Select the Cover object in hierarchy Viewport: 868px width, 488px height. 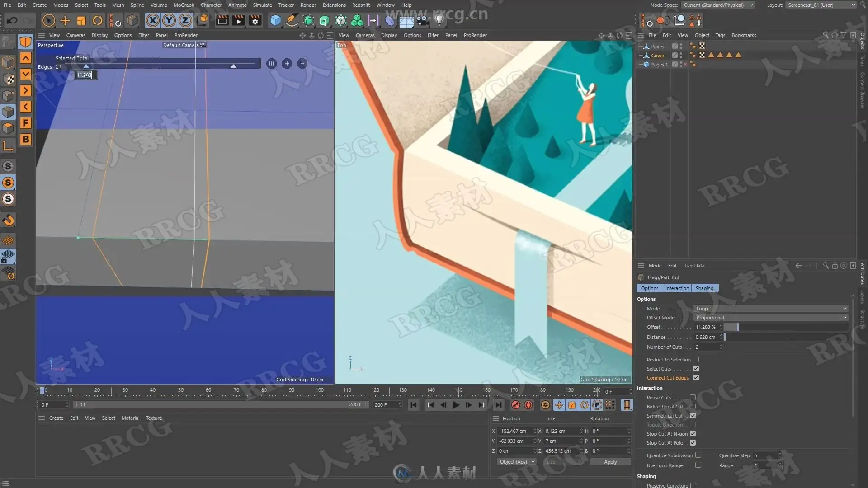[x=657, y=56]
